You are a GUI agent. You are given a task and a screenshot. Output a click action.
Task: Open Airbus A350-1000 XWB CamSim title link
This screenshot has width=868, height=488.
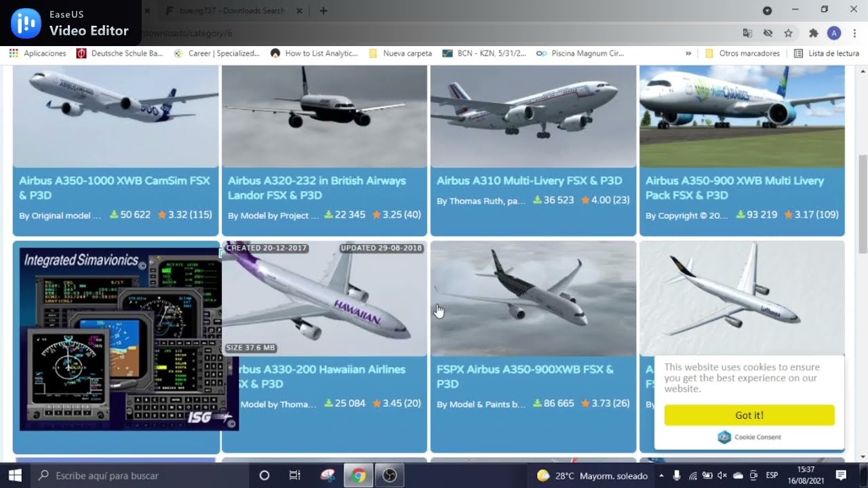click(x=115, y=188)
